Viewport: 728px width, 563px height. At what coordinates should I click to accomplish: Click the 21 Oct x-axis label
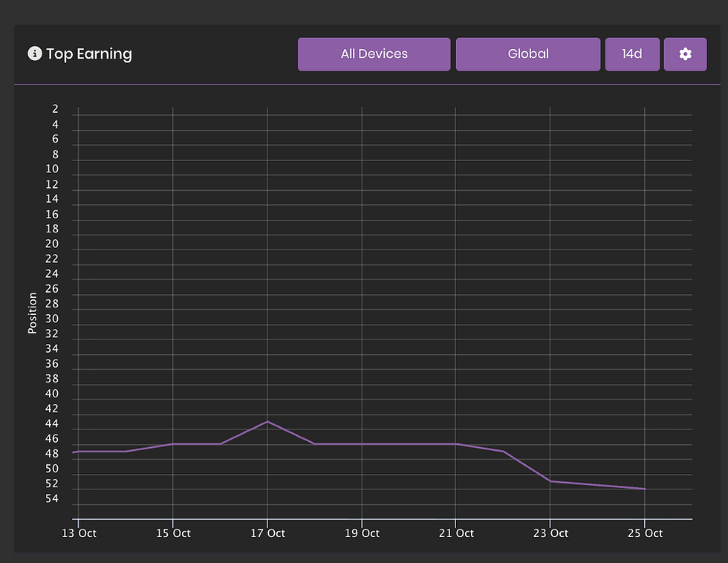coord(456,533)
